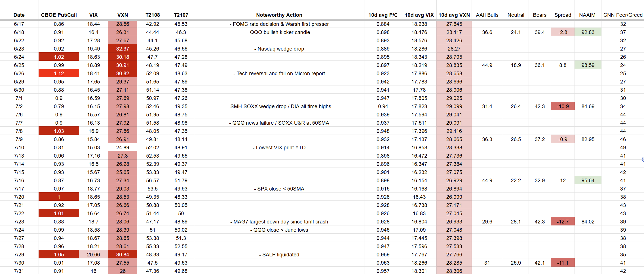Viewport: 644px width, 274px height.
Task: Click the Nasdaq wedge drop note
Action: [x=279, y=49]
